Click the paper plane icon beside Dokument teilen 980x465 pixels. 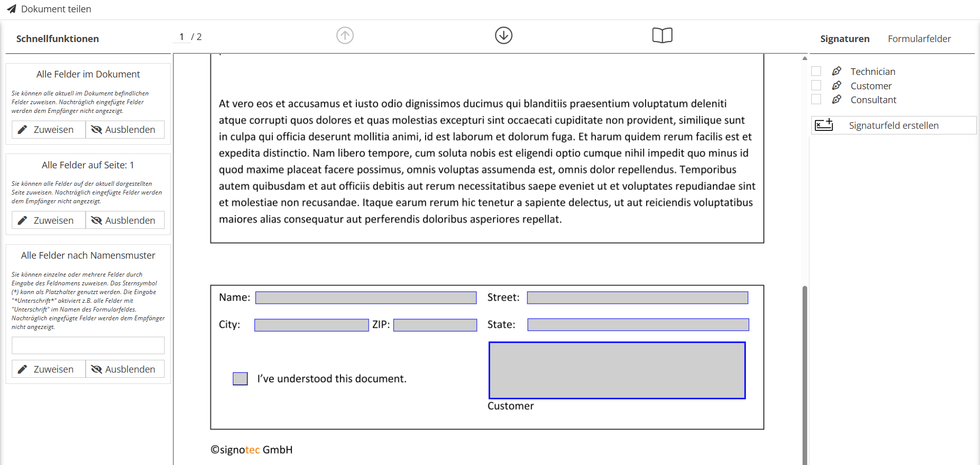pyautogui.click(x=11, y=9)
